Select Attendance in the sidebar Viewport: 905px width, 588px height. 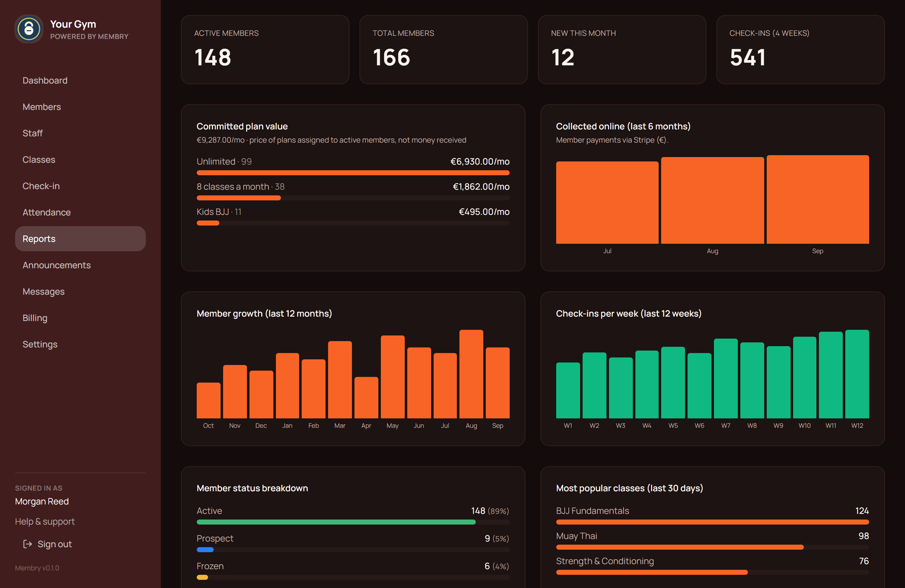(80, 212)
